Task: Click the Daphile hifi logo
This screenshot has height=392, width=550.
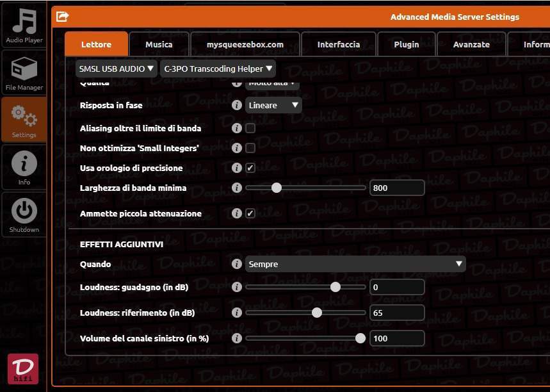Action: click(x=23, y=368)
